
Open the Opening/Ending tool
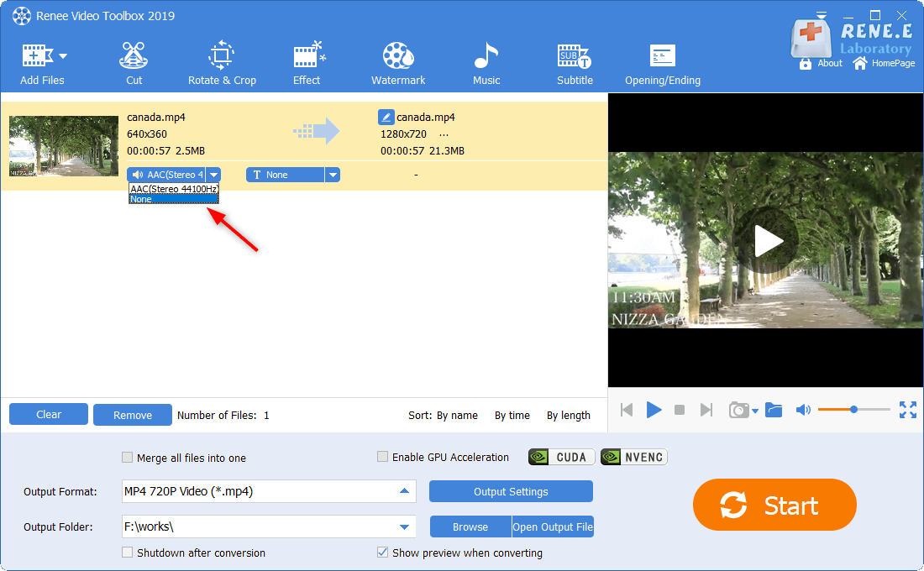pyautogui.click(x=663, y=64)
